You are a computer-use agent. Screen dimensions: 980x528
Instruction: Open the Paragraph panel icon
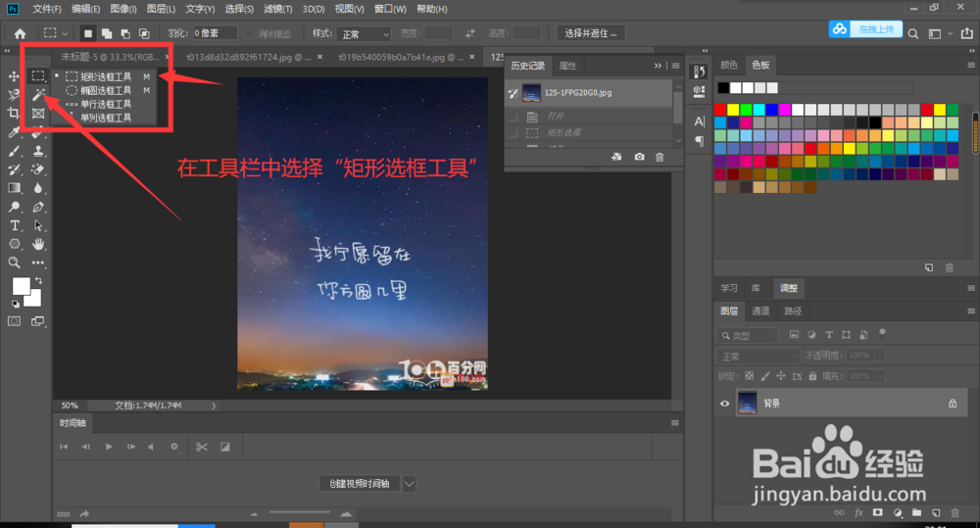pos(700,141)
